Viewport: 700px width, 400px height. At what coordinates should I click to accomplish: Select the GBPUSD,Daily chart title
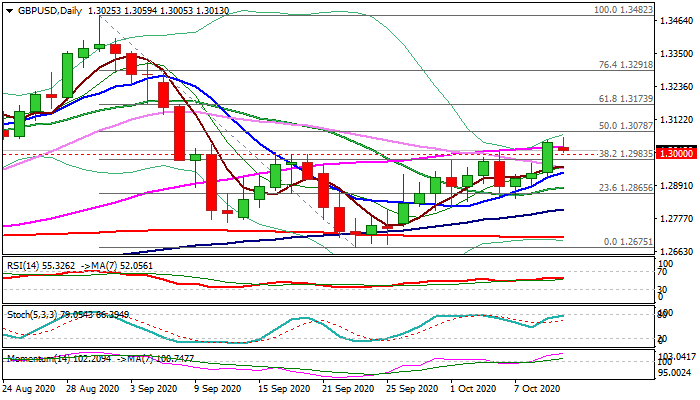(x=50, y=11)
